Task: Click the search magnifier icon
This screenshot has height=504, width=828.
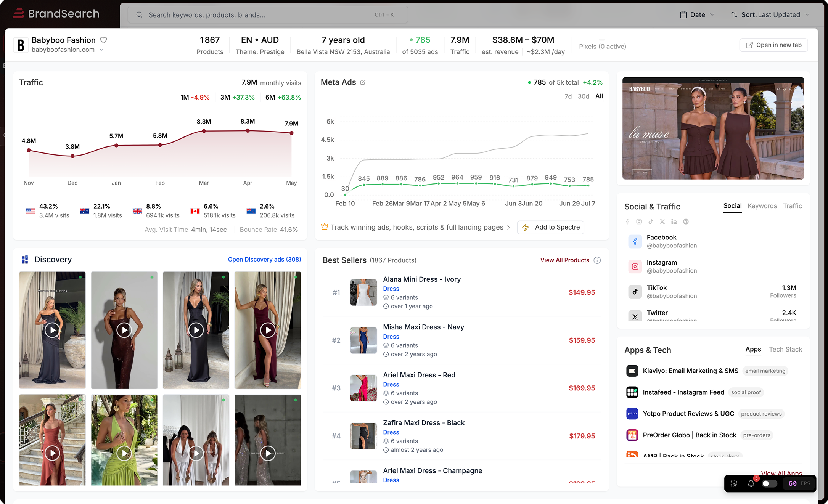Action: [139, 14]
